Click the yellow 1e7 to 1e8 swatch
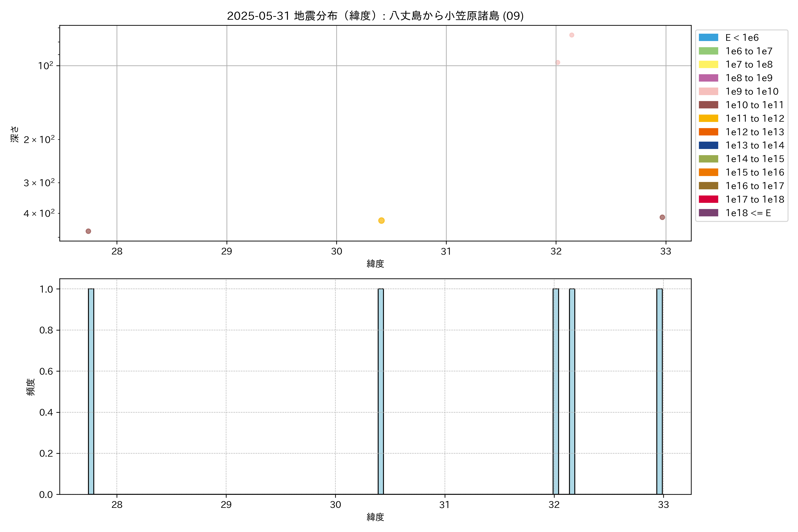 click(708, 65)
